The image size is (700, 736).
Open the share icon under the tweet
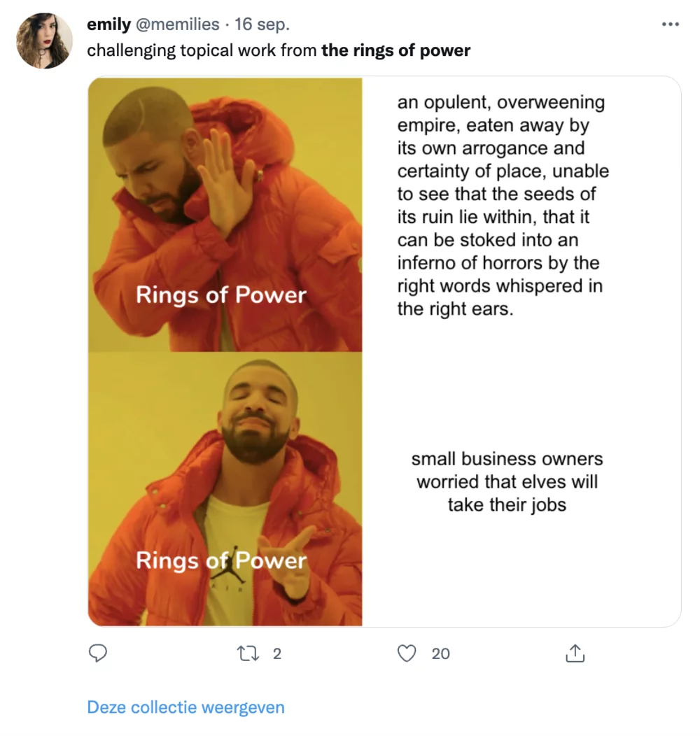click(574, 653)
